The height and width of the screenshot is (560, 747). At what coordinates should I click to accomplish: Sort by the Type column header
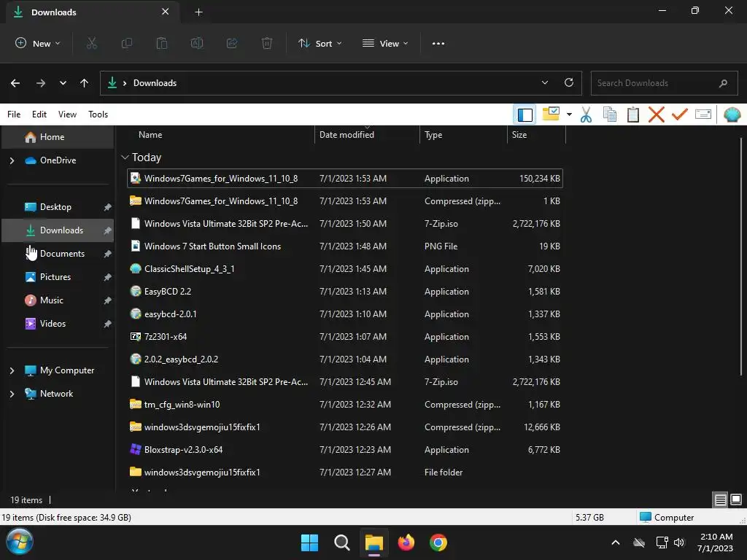[463, 135]
